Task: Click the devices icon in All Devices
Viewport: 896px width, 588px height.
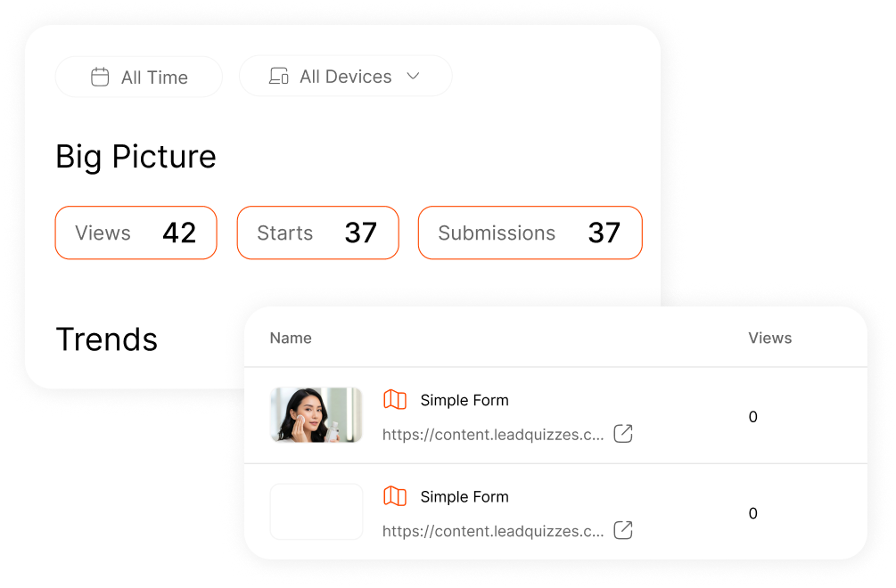Action: (x=278, y=77)
